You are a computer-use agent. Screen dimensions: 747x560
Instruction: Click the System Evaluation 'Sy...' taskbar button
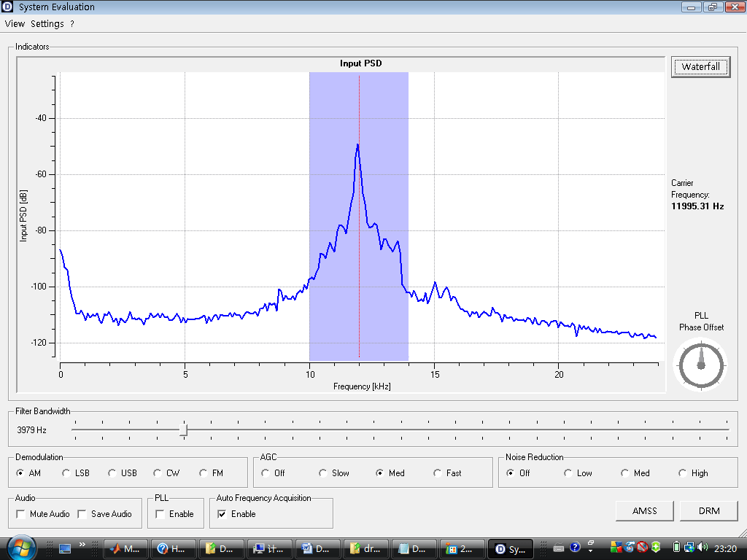click(511, 548)
